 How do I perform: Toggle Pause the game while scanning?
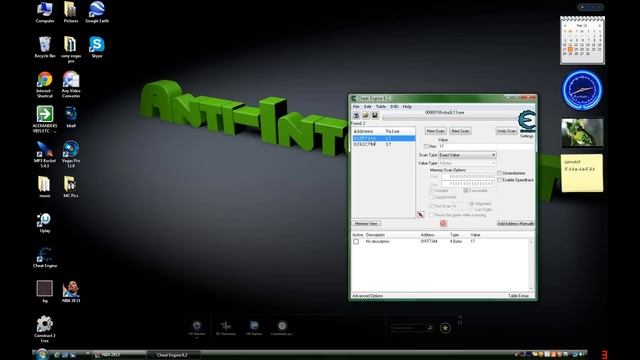pos(431,215)
